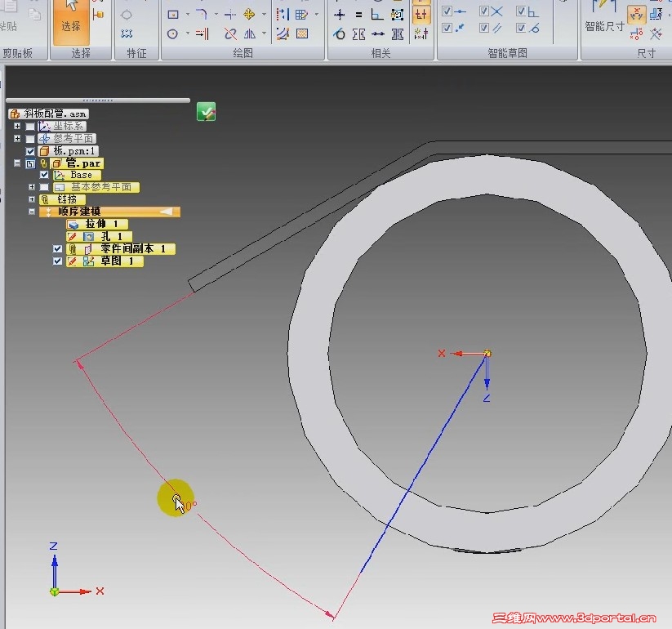The height and width of the screenshot is (629, 672).
Task: Click the Fill hatch pattern icon
Action: pos(302,33)
